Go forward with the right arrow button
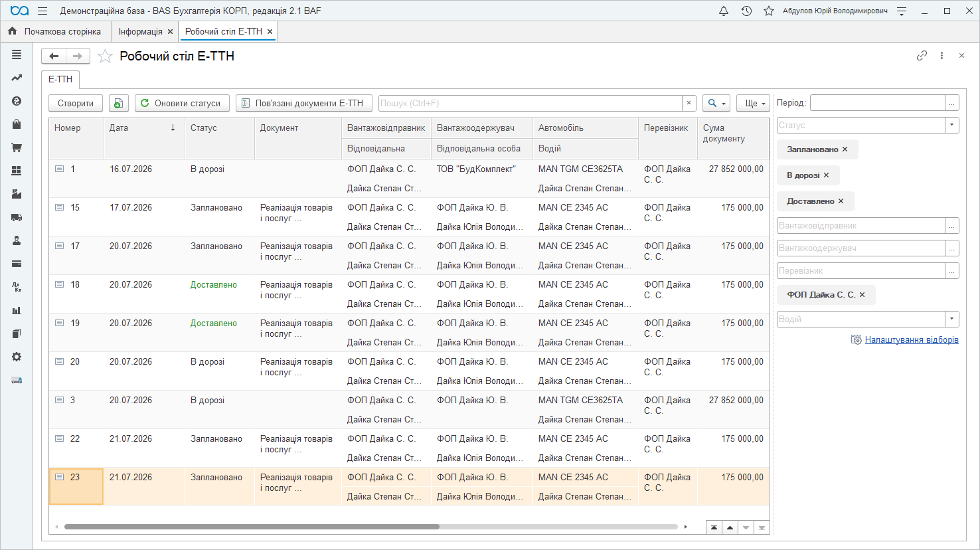 pyautogui.click(x=78, y=56)
